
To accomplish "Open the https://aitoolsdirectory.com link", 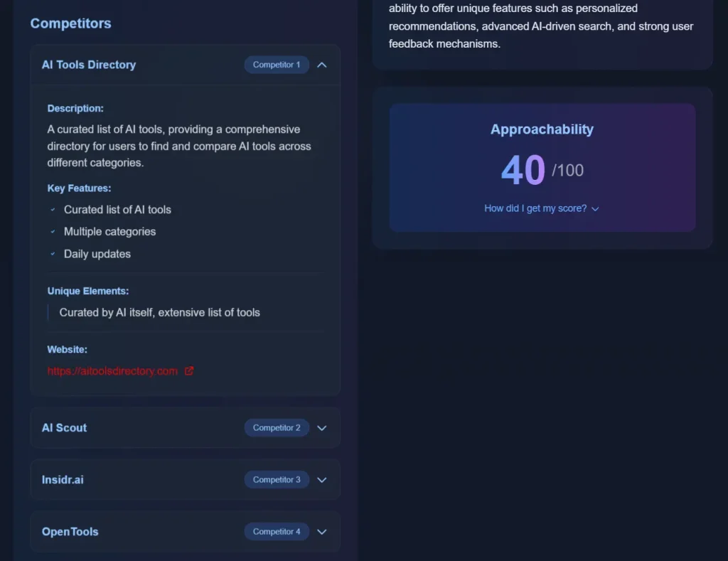I will (x=112, y=370).
